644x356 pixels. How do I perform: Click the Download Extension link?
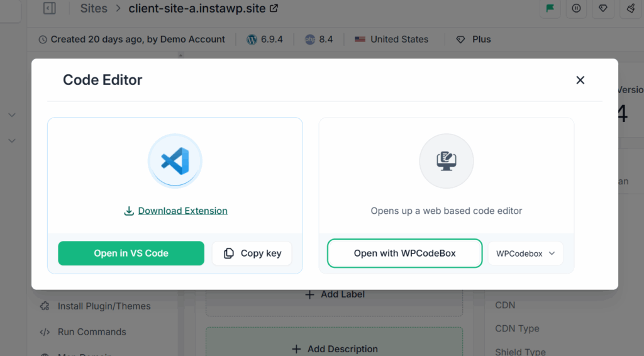(182, 211)
